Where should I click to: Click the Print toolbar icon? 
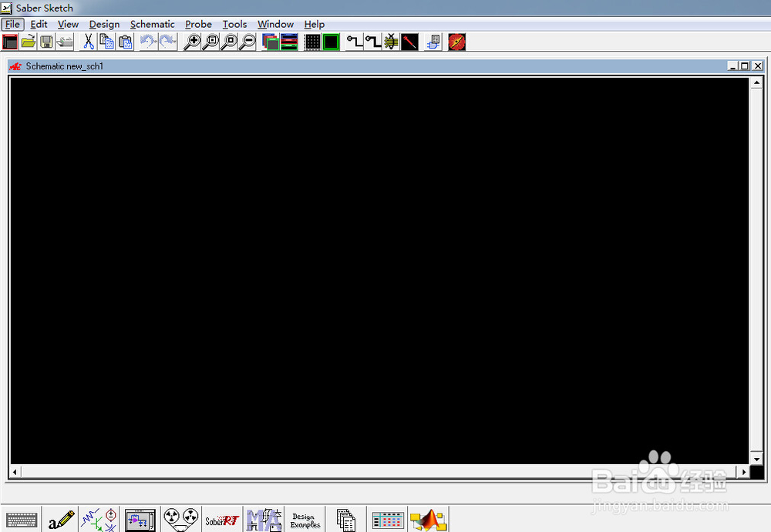[x=65, y=42]
